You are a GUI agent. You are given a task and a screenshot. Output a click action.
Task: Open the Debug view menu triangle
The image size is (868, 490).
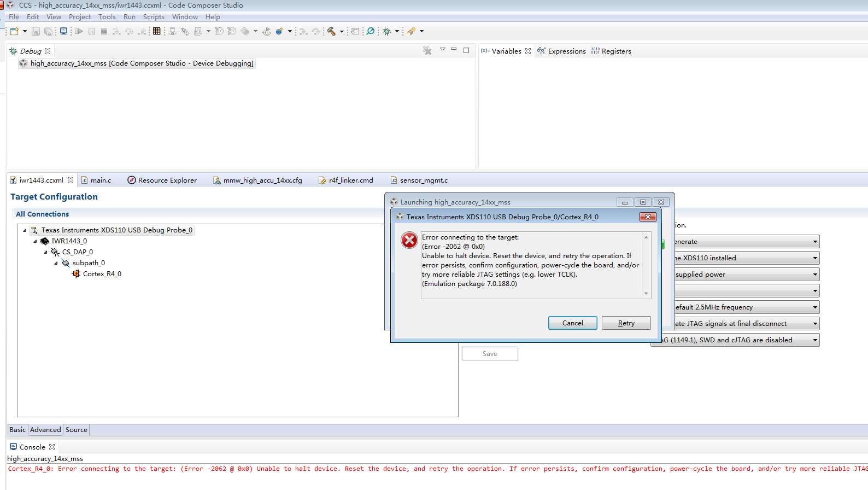pyautogui.click(x=443, y=49)
